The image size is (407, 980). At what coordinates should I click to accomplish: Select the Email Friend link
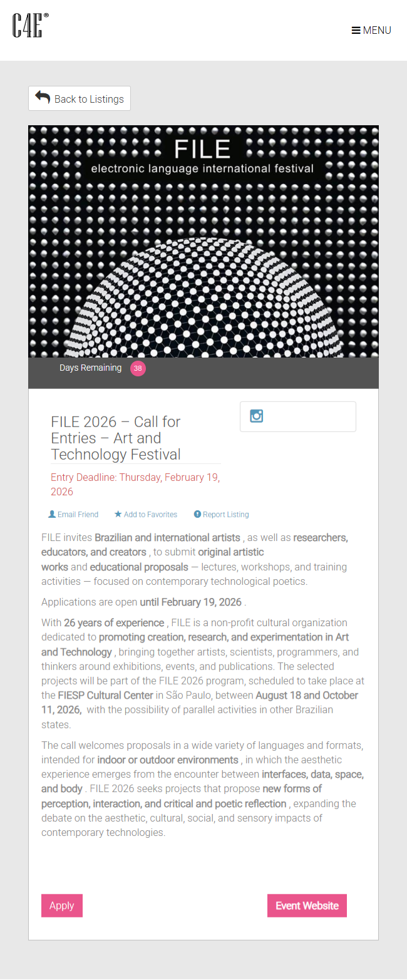pyautogui.click(x=78, y=515)
